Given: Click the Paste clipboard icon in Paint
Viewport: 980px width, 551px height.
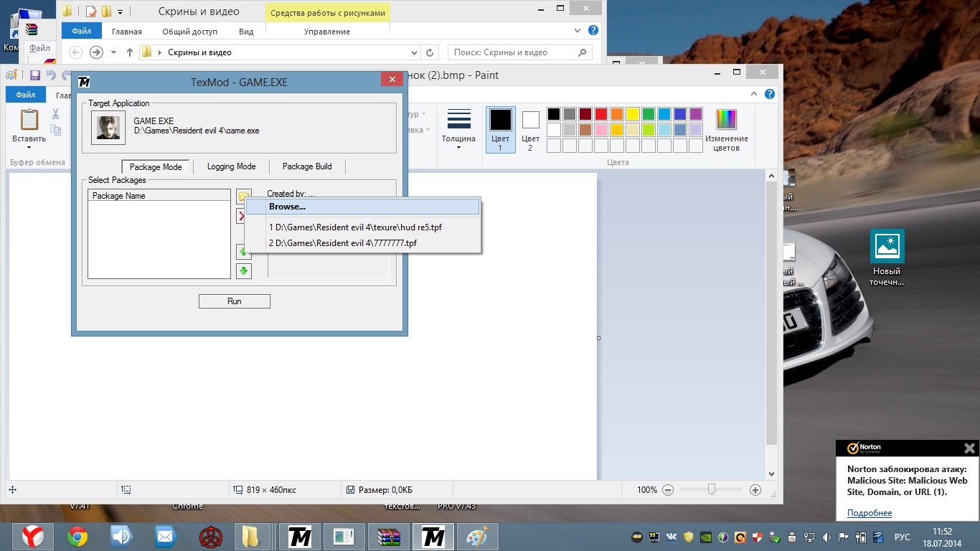Looking at the screenshot, I should (29, 120).
